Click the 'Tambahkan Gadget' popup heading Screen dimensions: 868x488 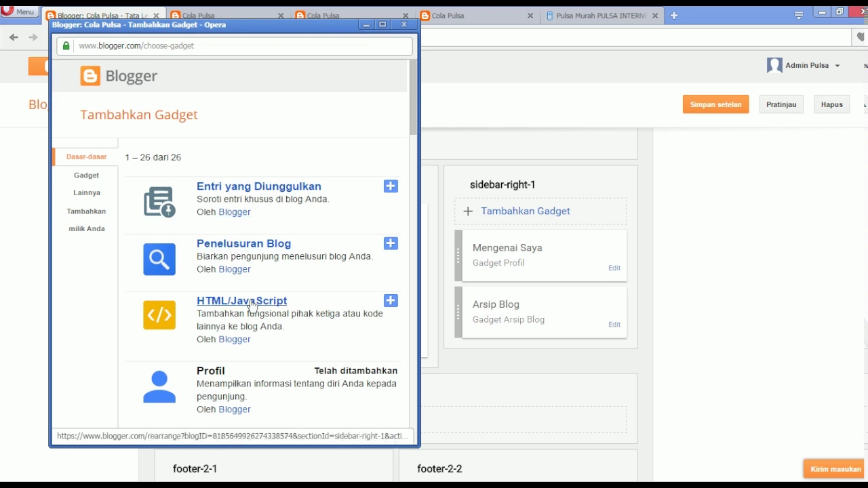tap(139, 115)
